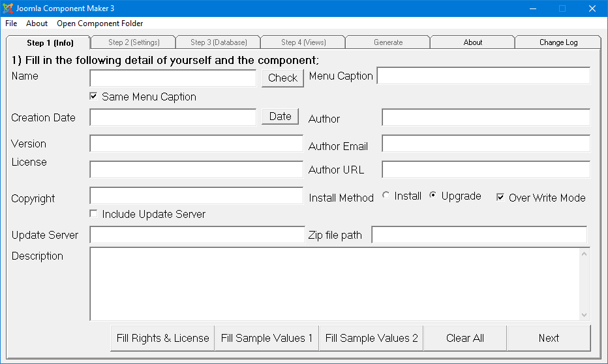
Task: Click Fill Rights & License button
Action: [x=162, y=338]
